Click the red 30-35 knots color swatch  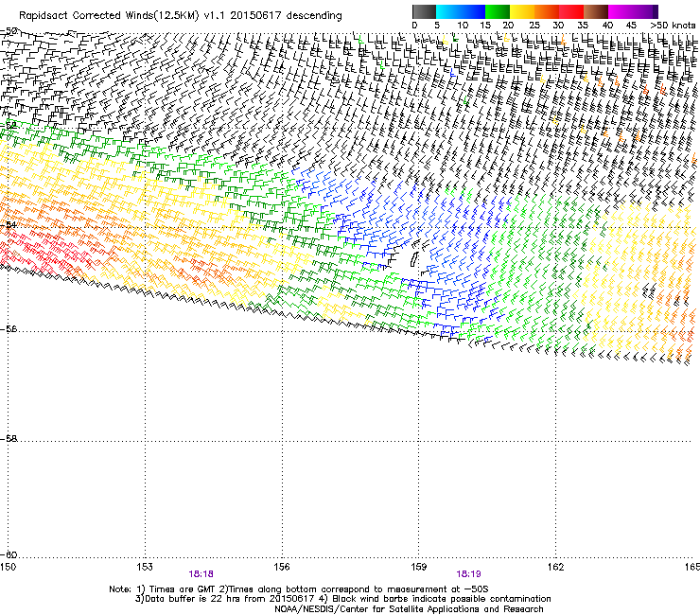point(571,11)
